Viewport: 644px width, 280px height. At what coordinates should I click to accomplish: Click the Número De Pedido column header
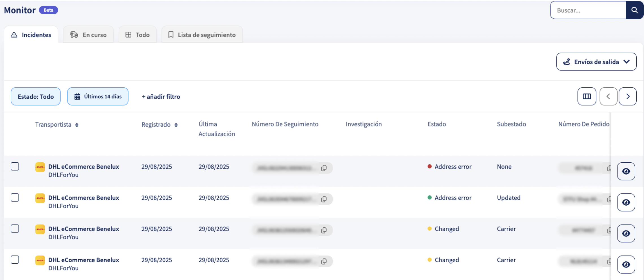584,124
